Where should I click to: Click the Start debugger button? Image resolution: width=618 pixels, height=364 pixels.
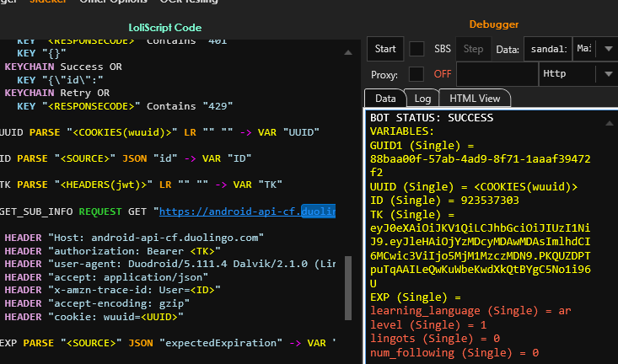click(x=384, y=49)
